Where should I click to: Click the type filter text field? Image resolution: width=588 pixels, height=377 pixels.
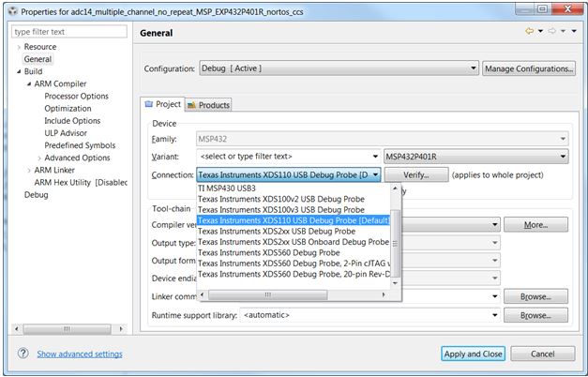[x=69, y=32]
